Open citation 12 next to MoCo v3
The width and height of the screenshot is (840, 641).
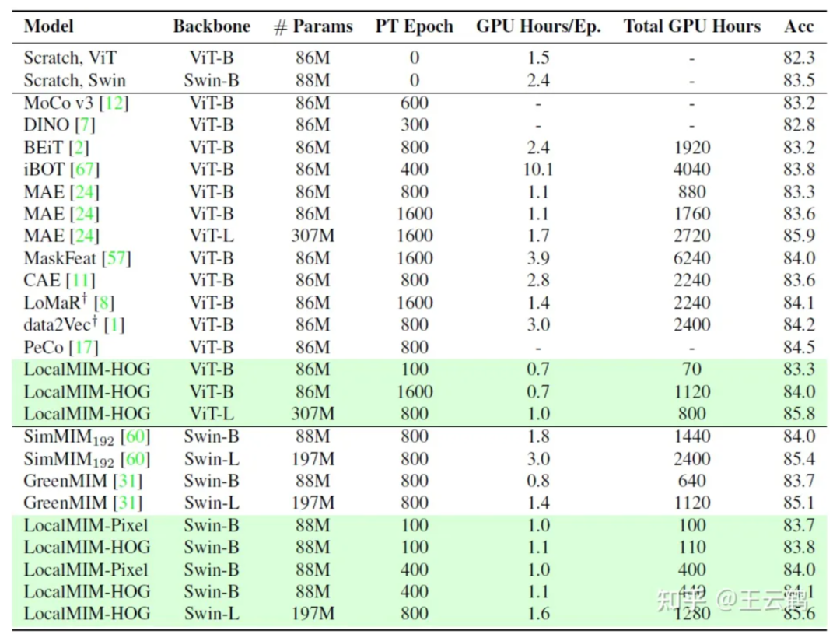pos(114,103)
